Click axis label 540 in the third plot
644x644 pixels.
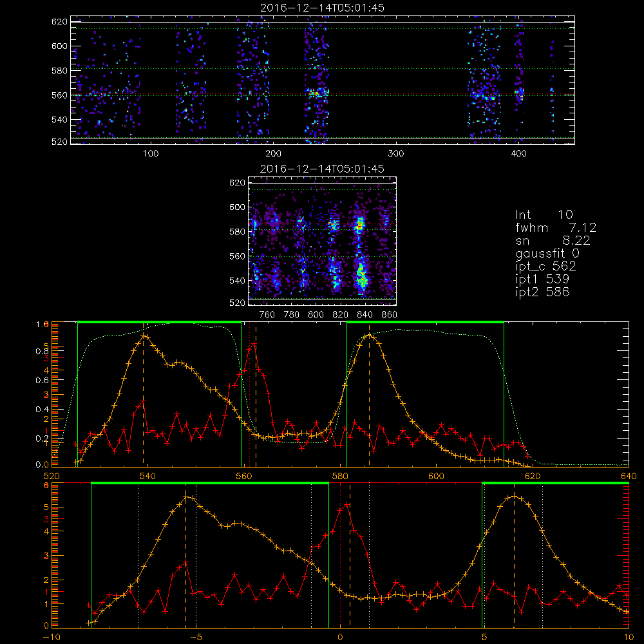147,477
